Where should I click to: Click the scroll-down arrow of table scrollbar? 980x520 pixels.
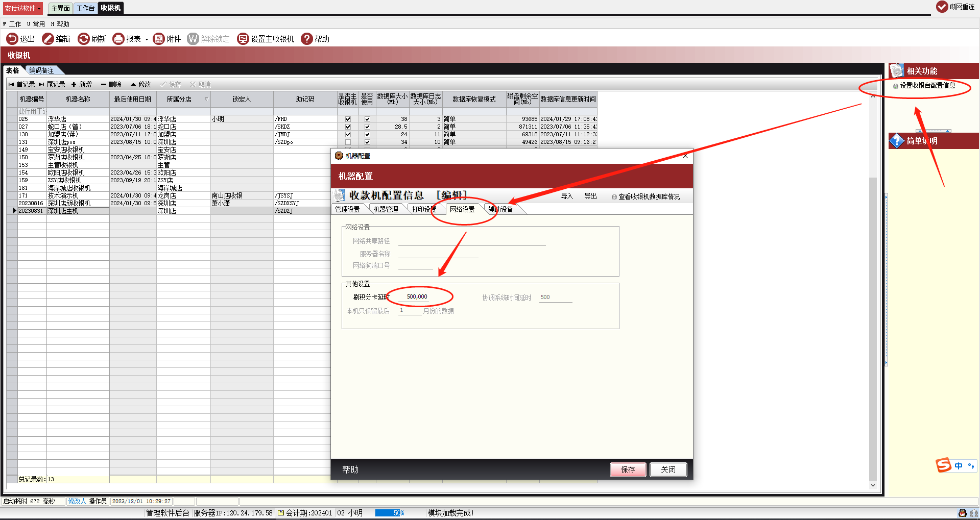pos(873,485)
